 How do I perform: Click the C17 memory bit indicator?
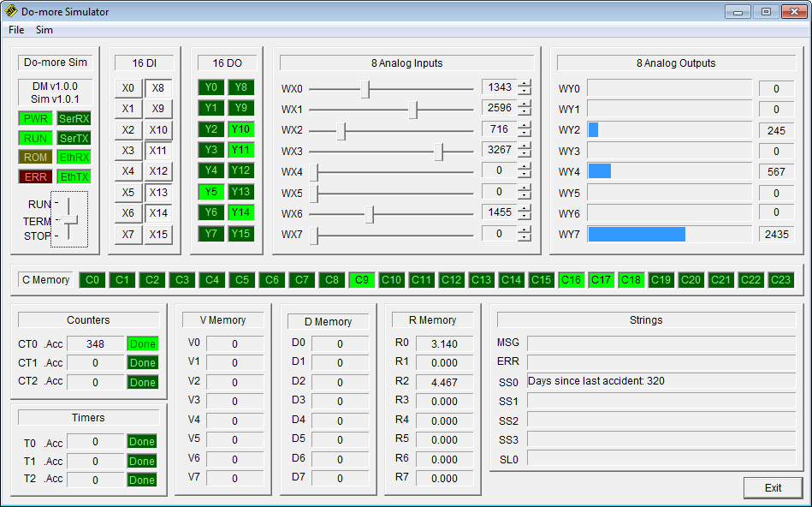pos(601,280)
